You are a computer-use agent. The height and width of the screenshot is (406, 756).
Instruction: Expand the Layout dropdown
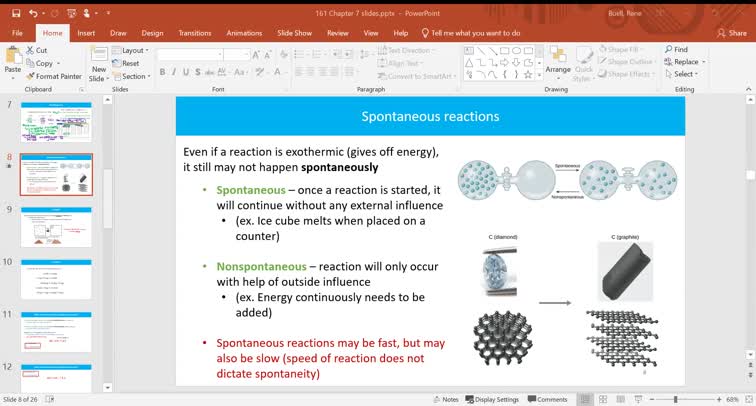coord(132,50)
